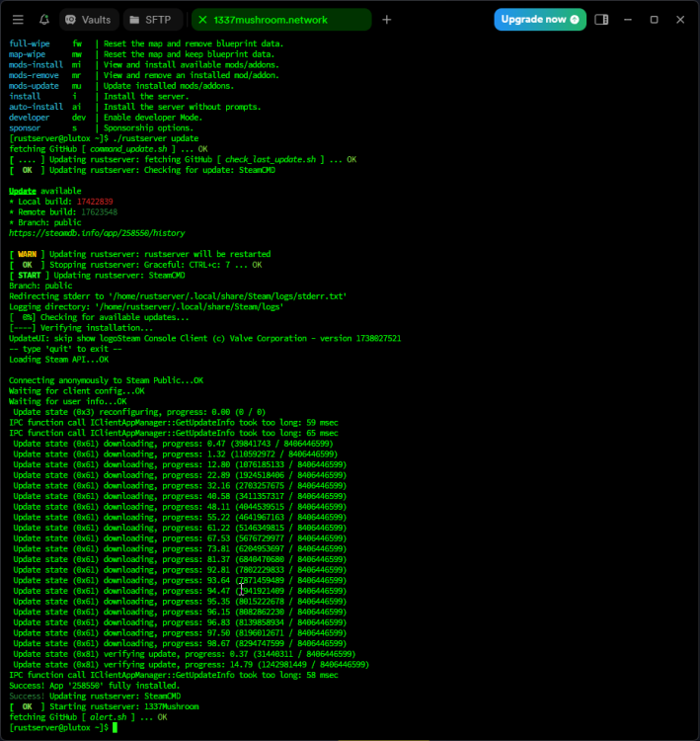Add a new tab with the plus icon
Viewport: 700px width, 741px height.
tap(386, 20)
